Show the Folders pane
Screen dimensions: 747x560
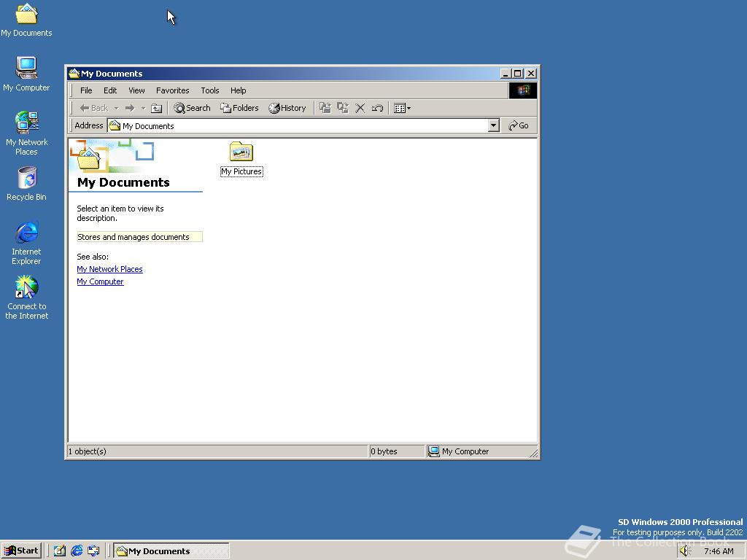239,108
